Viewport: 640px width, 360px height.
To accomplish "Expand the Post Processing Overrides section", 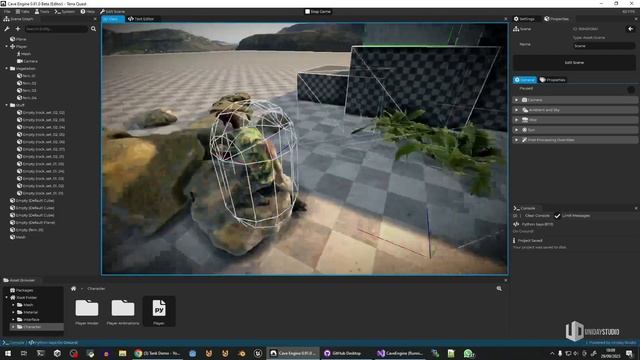I will pyautogui.click(x=575, y=140).
